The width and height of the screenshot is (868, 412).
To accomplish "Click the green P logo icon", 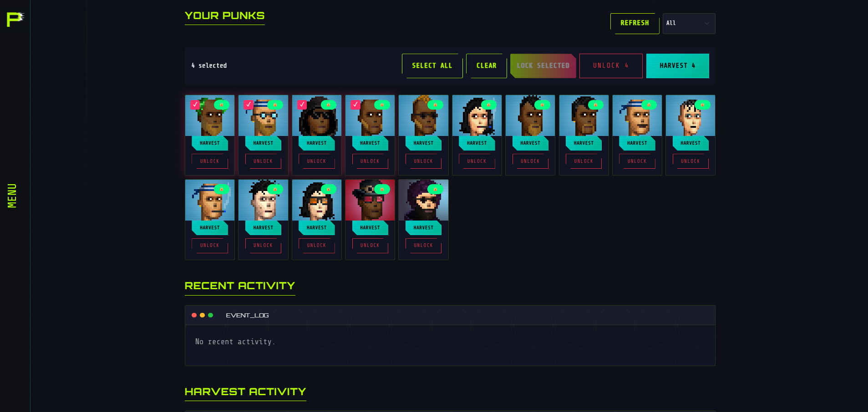I will coord(15,19).
